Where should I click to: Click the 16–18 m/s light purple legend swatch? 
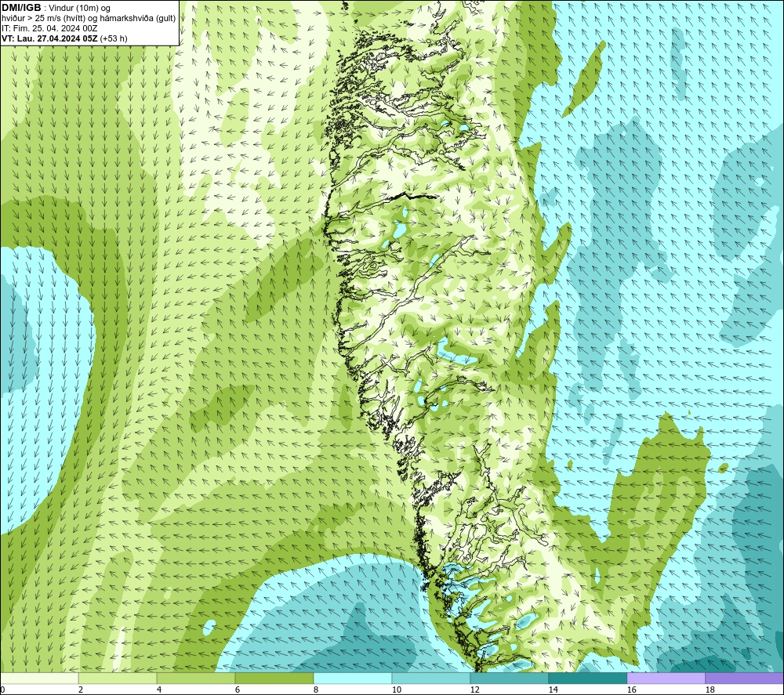(666, 678)
